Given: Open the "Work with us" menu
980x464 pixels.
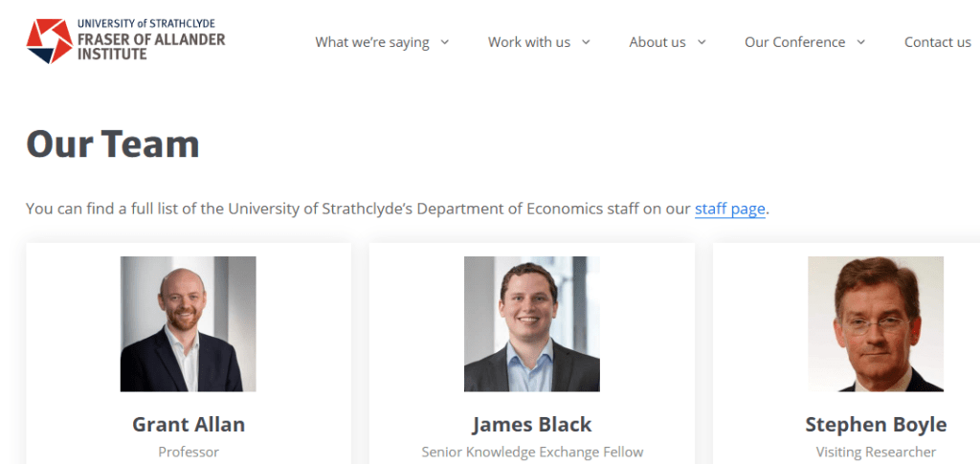Looking at the screenshot, I should [529, 42].
